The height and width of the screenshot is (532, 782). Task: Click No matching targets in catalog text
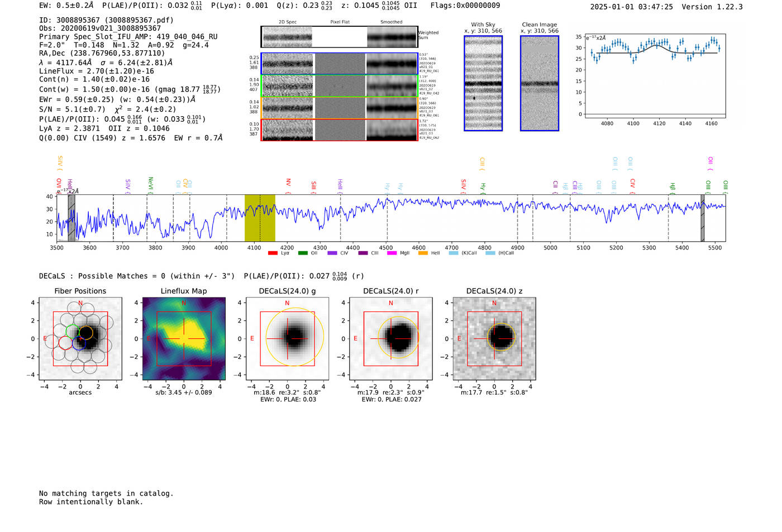tap(106, 493)
